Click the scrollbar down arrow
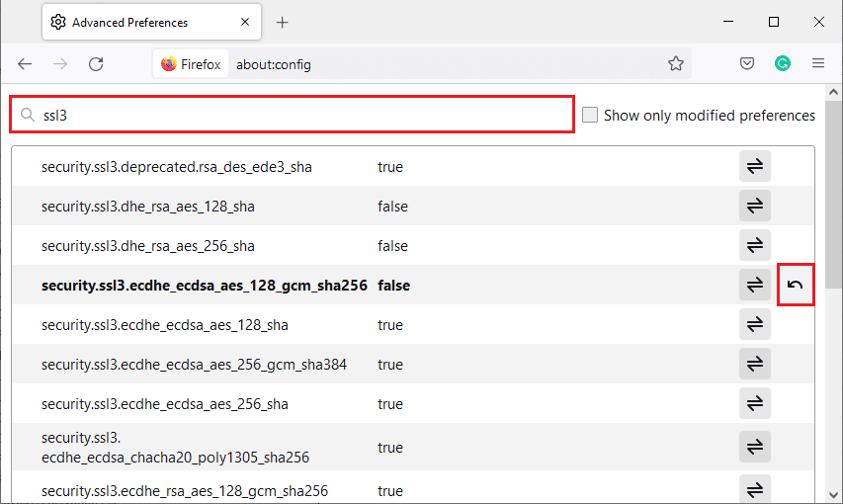This screenshot has height=504, width=843. tap(833, 495)
